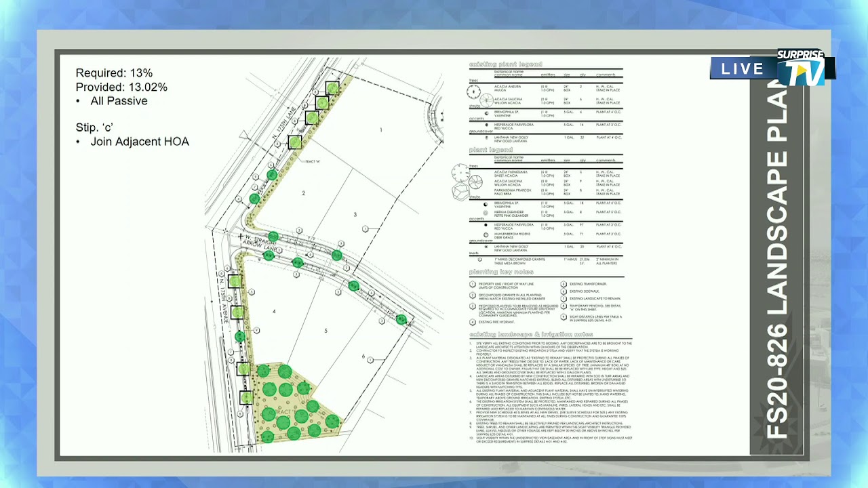Click lot number 1 on the site plan

[381, 129]
